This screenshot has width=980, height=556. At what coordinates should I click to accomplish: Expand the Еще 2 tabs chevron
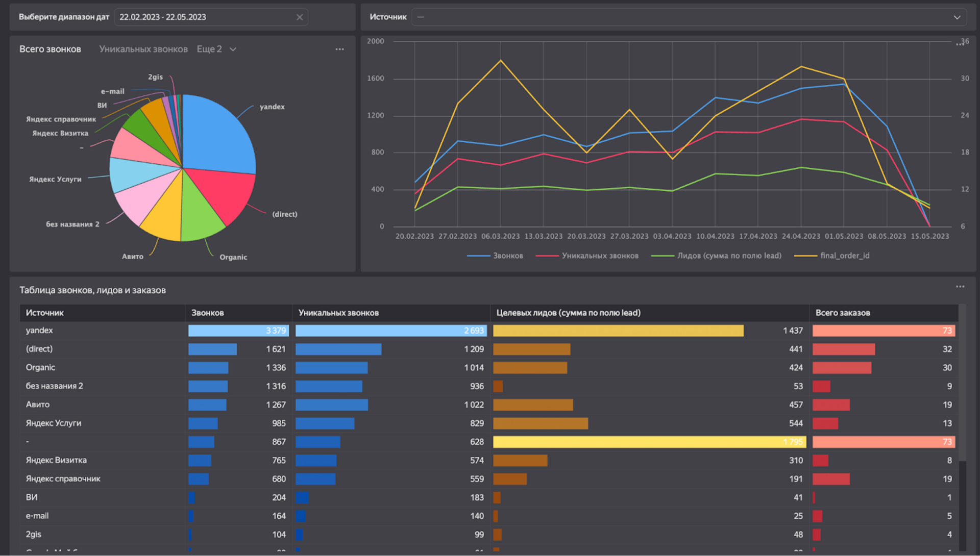pyautogui.click(x=233, y=49)
